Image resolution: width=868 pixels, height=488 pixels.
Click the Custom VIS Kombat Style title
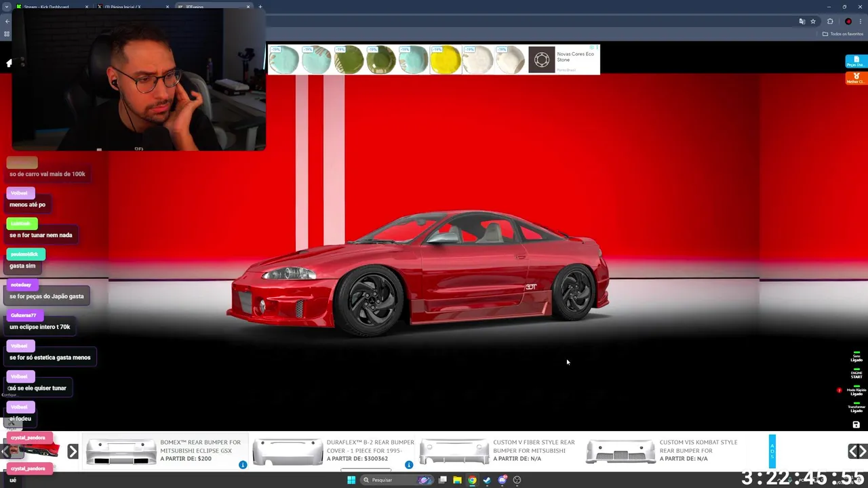click(x=698, y=446)
